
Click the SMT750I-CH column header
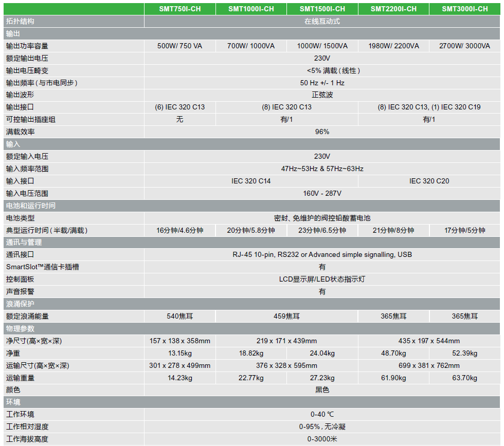(x=179, y=9)
